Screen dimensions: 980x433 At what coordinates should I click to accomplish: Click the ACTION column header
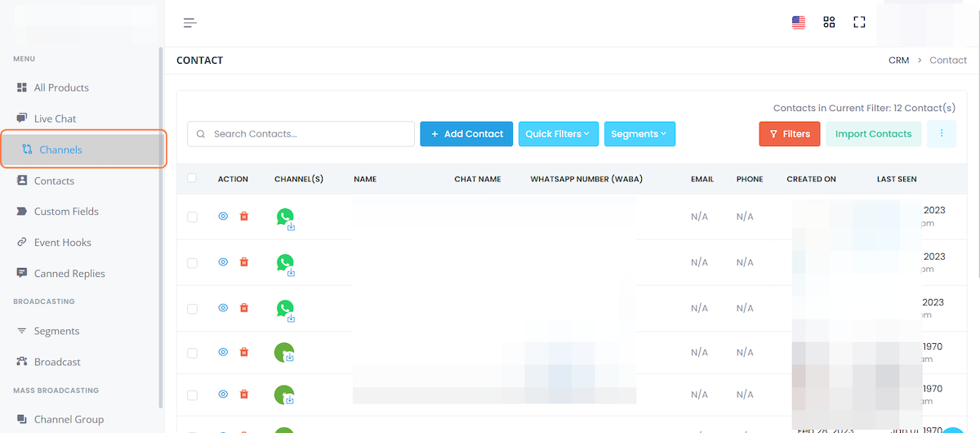[x=233, y=179]
